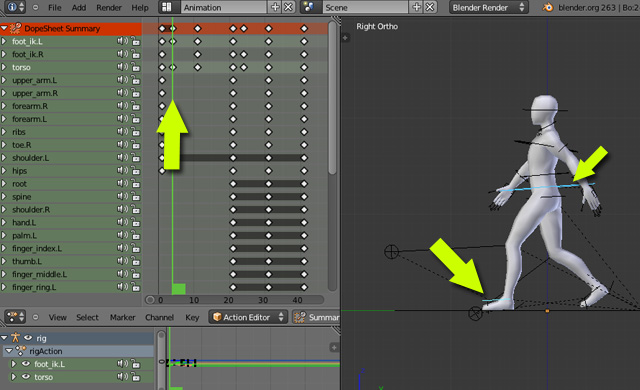Open the Action Editor mode dropdown

248,317
